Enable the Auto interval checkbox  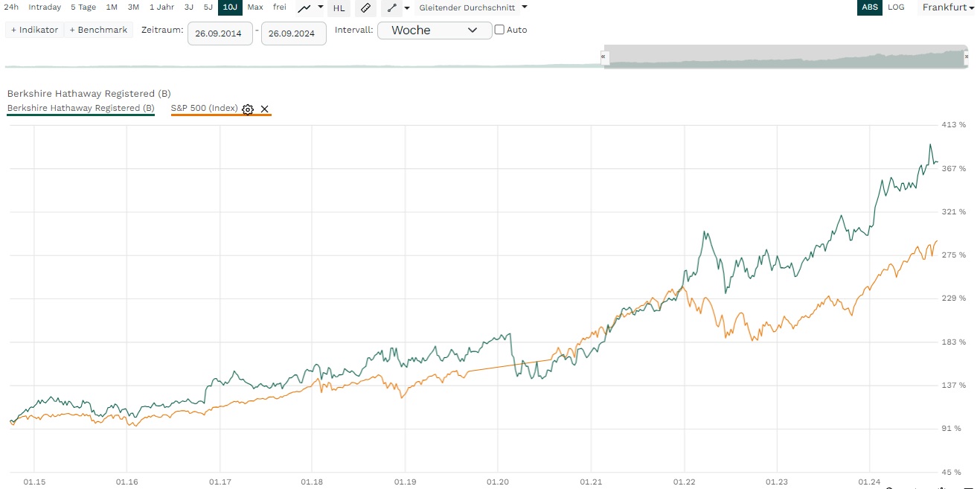tap(499, 30)
